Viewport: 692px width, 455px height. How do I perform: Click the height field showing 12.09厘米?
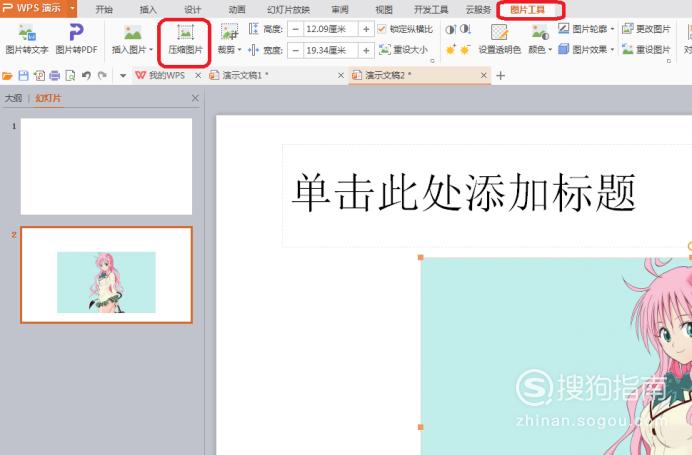(331, 29)
